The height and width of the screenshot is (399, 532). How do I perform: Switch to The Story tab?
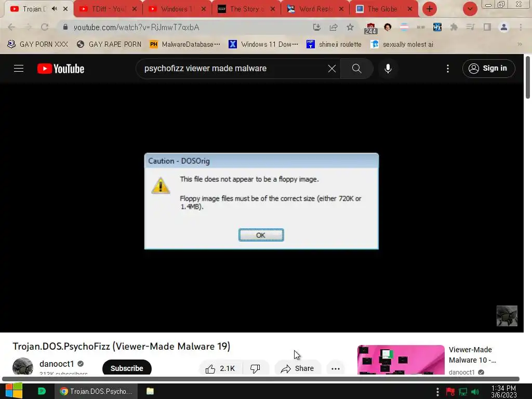click(246, 9)
